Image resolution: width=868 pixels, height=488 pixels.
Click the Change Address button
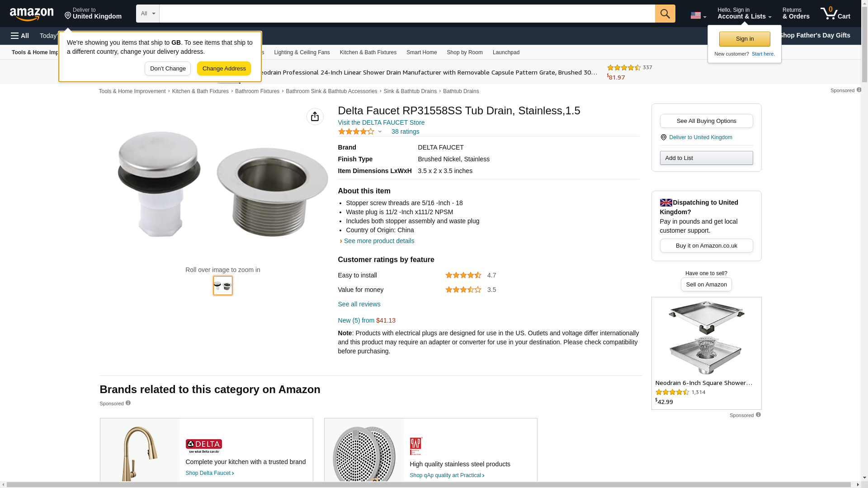pos(224,69)
